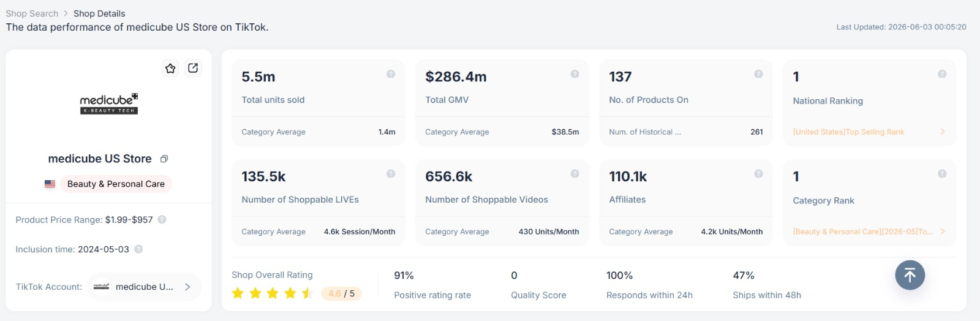Copy the medicube US Store name

pos(164,159)
